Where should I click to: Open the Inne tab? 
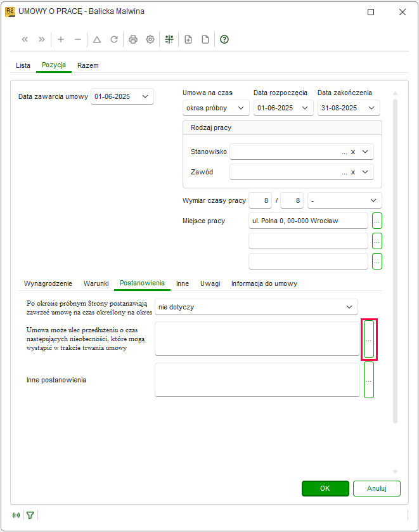pyautogui.click(x=183, y=283)
